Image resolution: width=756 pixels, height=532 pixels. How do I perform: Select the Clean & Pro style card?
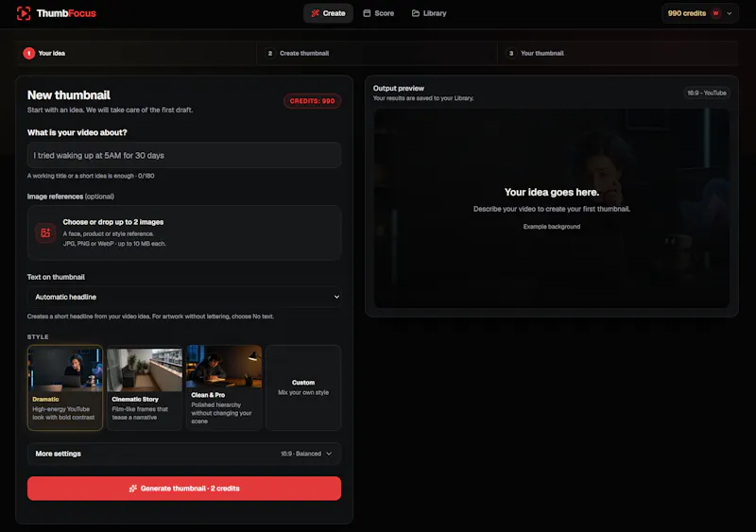point(224,387)
